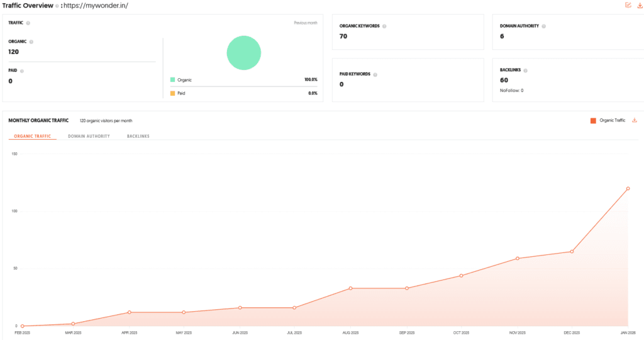Select the OCT 2025 data point on chart
Viewport: 644px width, 340px height.
point(461,276)
